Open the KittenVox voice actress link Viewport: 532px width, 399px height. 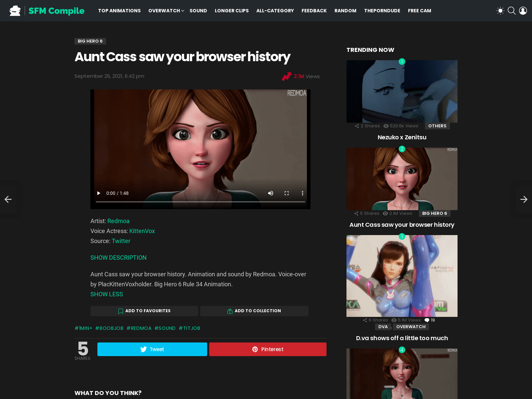pyautogui.click(x=142, y=231)
